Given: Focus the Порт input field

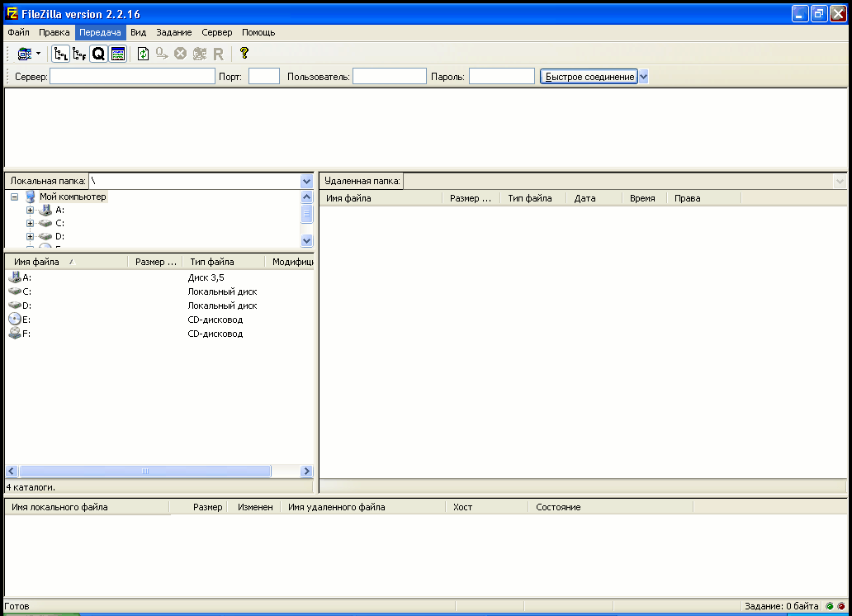Looking at the screenshot, I should tap(264, 76).
